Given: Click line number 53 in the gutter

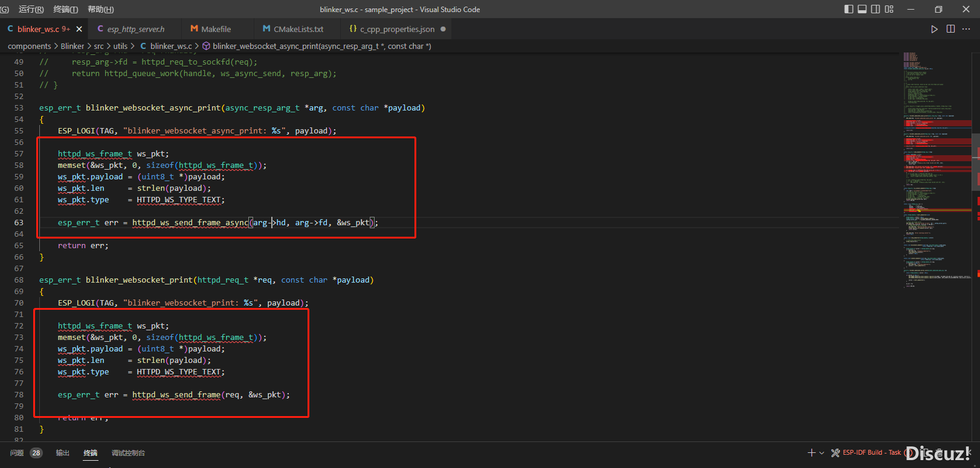Looking at the screenshot, I should tap(19, 108).
